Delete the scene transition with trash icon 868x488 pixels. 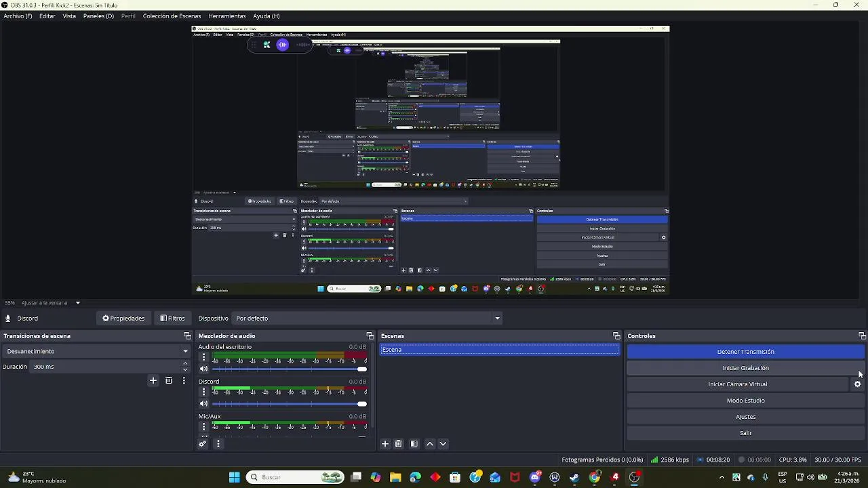tap(169, 381)
